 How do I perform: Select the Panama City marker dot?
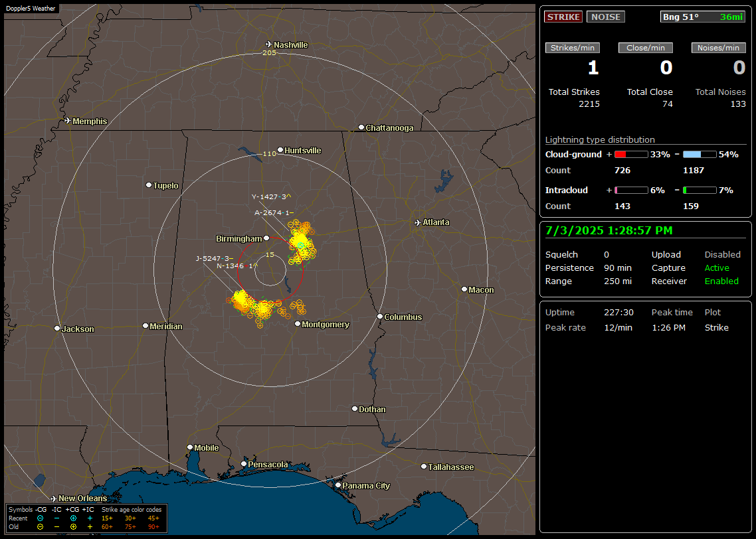[338, 485]
